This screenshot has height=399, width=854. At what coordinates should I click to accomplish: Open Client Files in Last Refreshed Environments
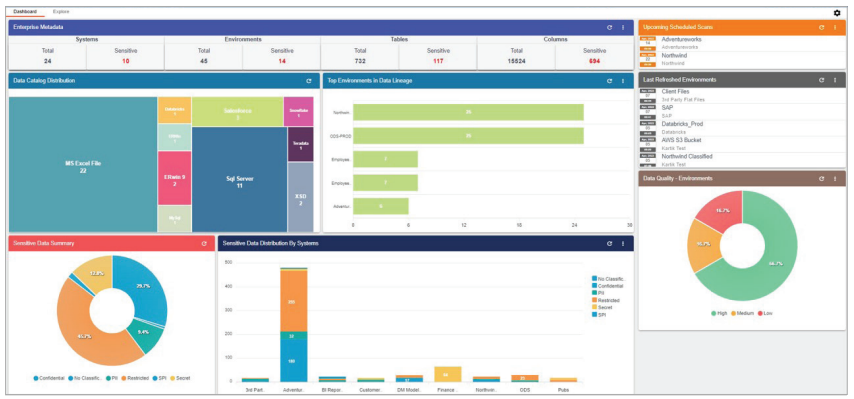[742, 95]
